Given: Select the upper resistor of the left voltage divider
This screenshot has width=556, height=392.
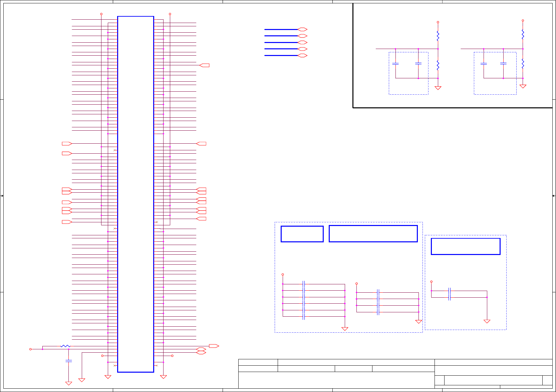Looking at the screenshot, I should point(438,36).
